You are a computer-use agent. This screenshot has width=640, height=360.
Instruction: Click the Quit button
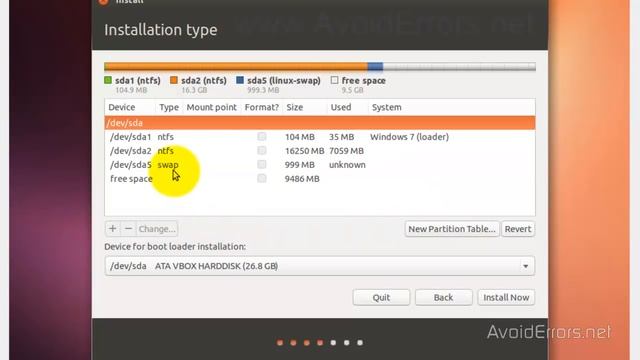pyautogui.click(x=381, y=298)
